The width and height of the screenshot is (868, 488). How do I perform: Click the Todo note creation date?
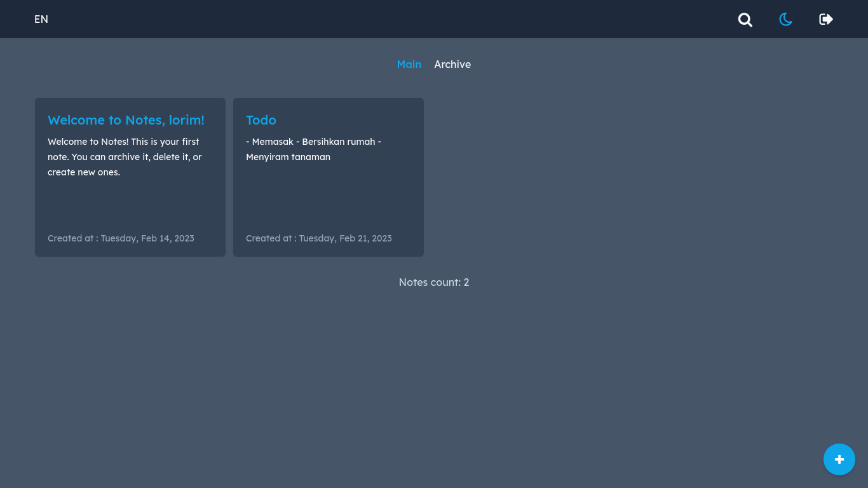[x=319, y=238]
